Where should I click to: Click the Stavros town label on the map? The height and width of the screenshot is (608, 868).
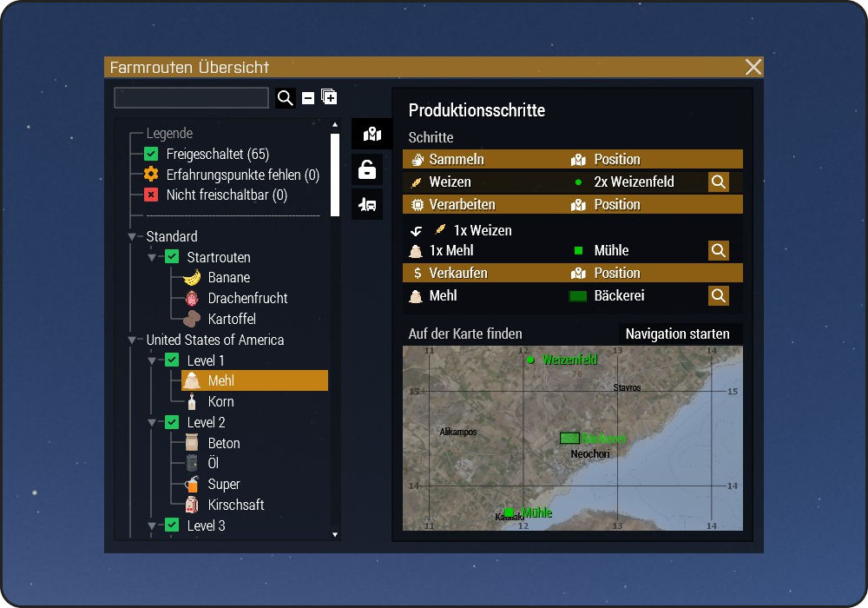(x=627, y=387)
